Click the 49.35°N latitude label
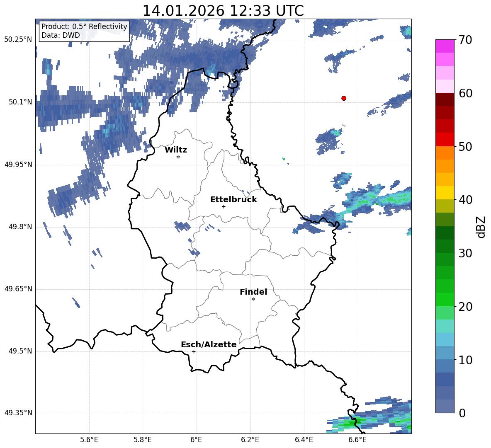The height and width of the screenshot is (448, 491). tap(18, 413)
